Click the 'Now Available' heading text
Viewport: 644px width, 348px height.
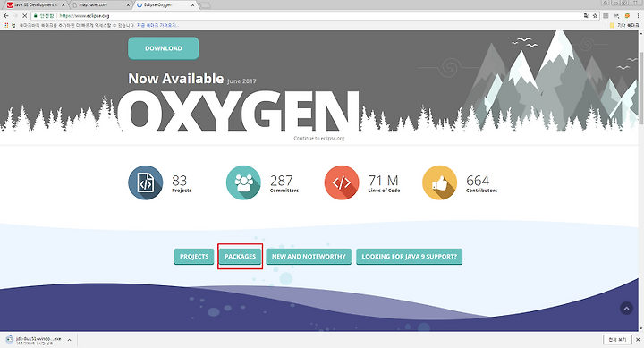[x=176, y=78]
